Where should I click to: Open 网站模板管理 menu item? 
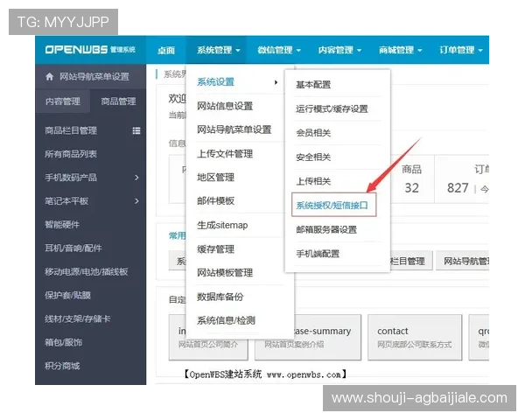[x=225, y=273]
